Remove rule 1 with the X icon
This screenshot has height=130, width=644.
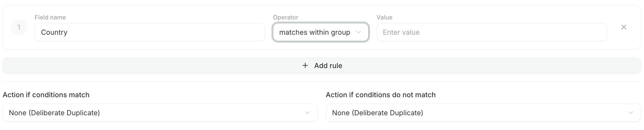pyautogui.click(x=624, y=27)
